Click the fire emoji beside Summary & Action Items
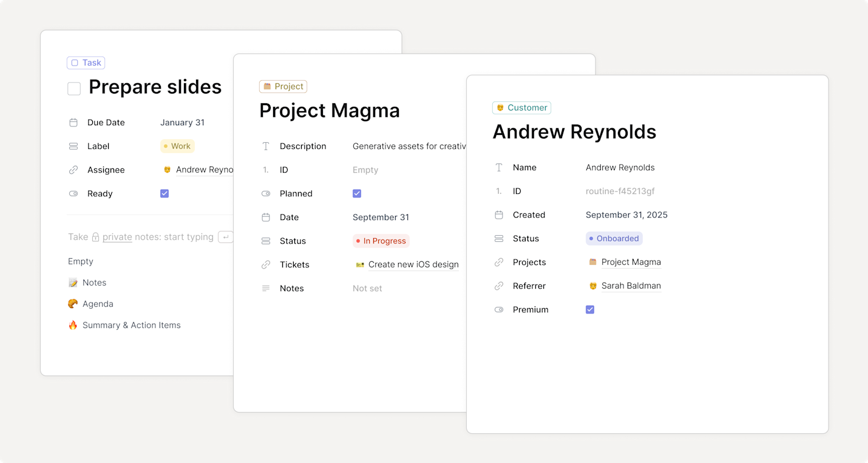Viewport: 868px width, 463px height. click(x=73, y=325)
